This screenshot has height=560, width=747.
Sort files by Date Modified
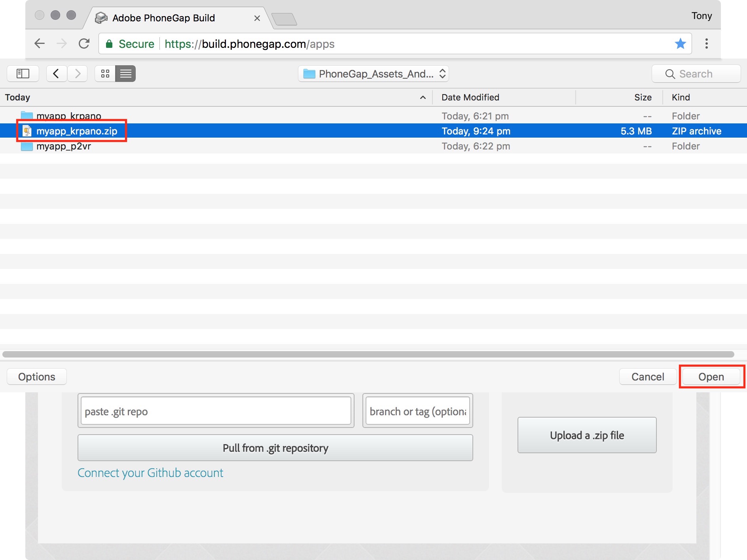470,97
